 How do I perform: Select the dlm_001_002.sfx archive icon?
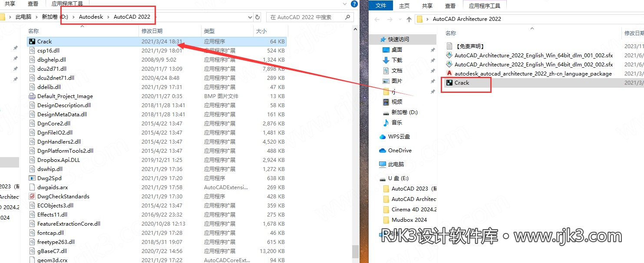click(450, 55)
